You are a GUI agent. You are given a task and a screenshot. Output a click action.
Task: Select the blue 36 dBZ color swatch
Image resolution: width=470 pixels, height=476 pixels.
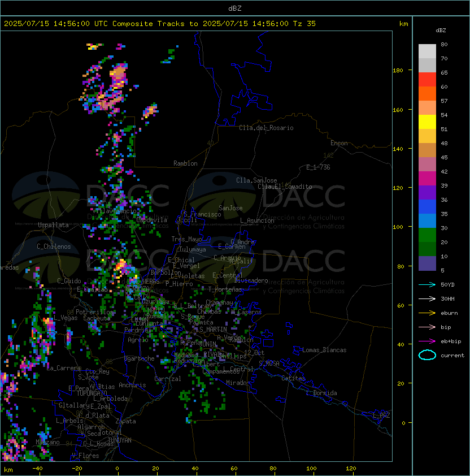[427, 207]
